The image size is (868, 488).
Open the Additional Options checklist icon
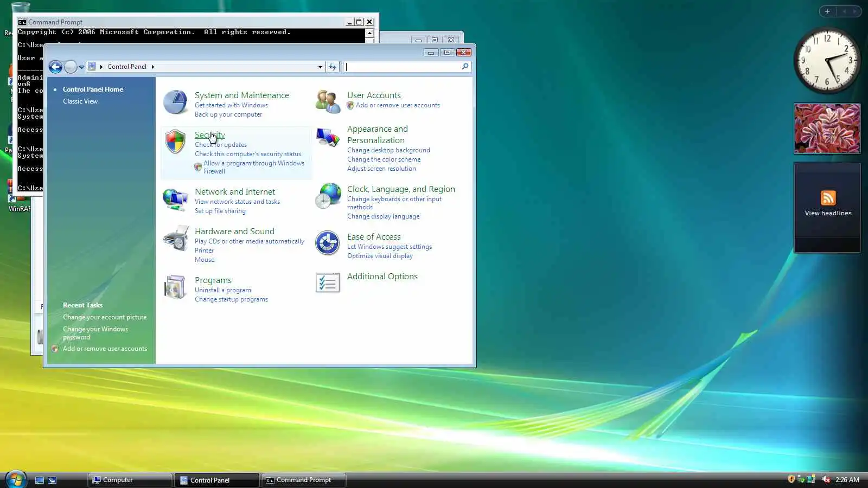click(x=328, y=282)
